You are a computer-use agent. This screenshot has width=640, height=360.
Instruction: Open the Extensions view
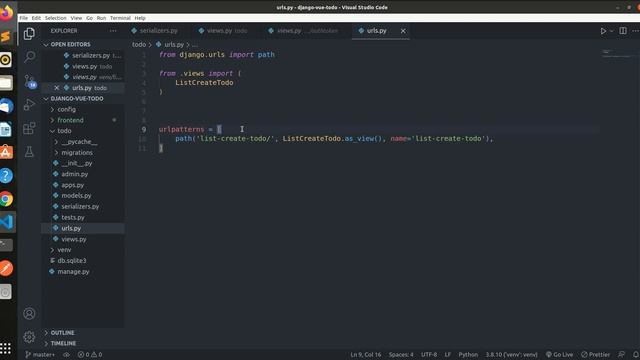[x=29, y=128]
